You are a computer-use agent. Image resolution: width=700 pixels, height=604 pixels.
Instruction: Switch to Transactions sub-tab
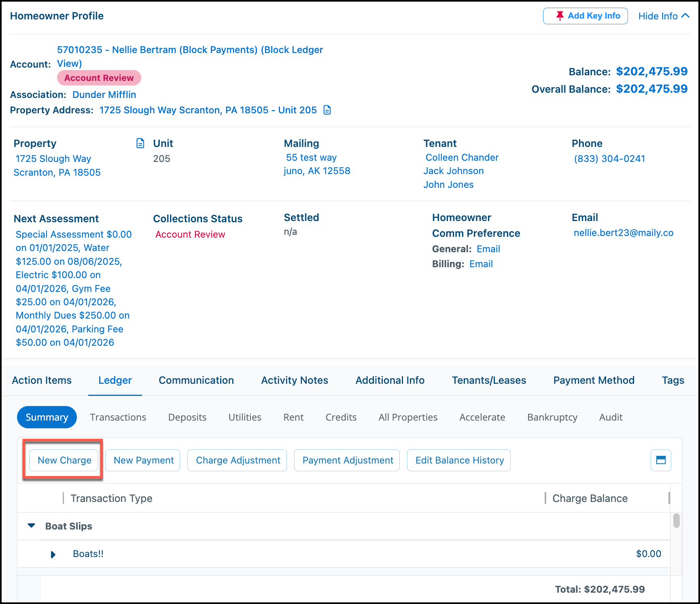(118, 417)
